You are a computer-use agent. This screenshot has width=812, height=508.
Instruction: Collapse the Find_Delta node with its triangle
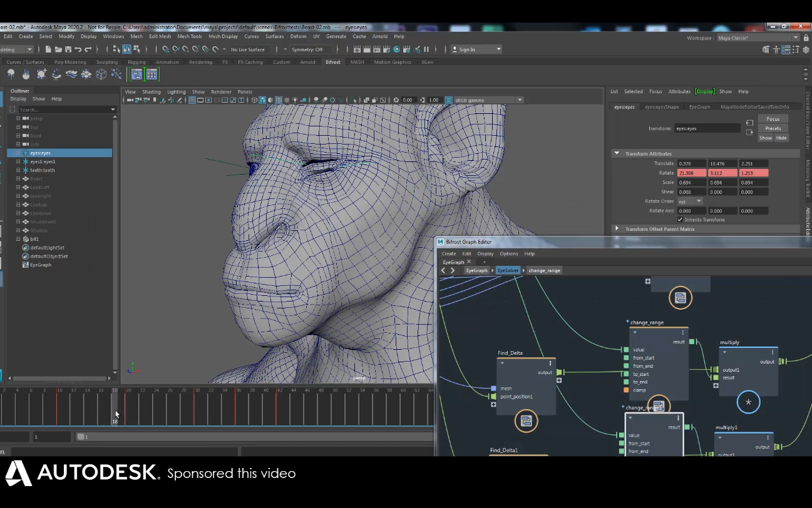(x=502, y=363)
